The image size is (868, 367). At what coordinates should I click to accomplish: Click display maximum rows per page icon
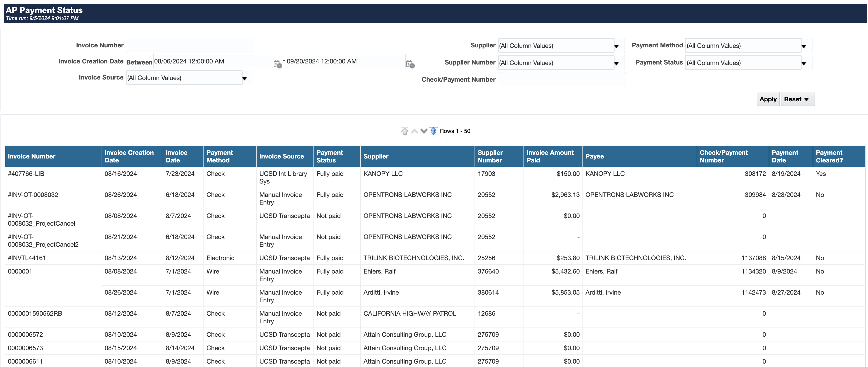(433, 131)
